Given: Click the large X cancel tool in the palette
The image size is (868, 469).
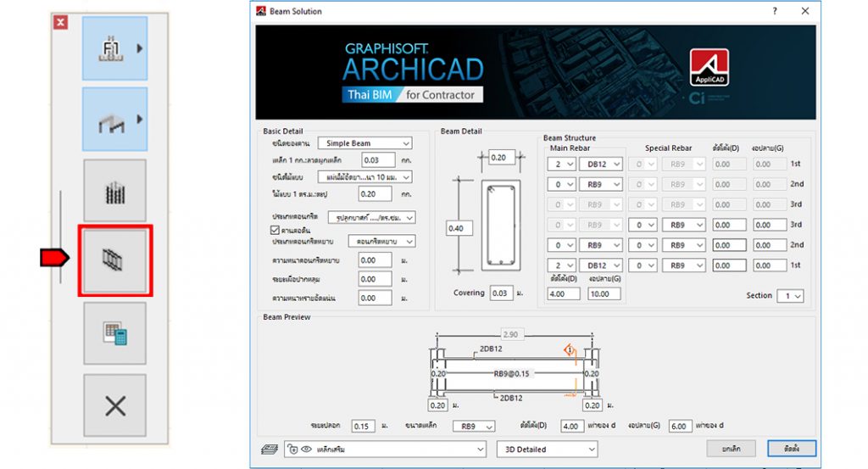Looking at the screenshot, I should tap(115, 405).
